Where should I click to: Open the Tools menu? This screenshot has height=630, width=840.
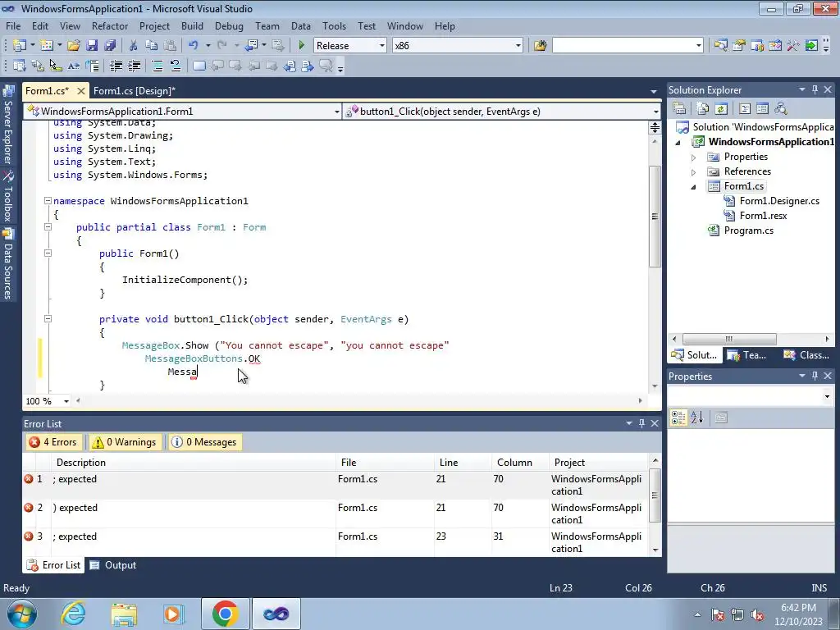coord(334,25)
